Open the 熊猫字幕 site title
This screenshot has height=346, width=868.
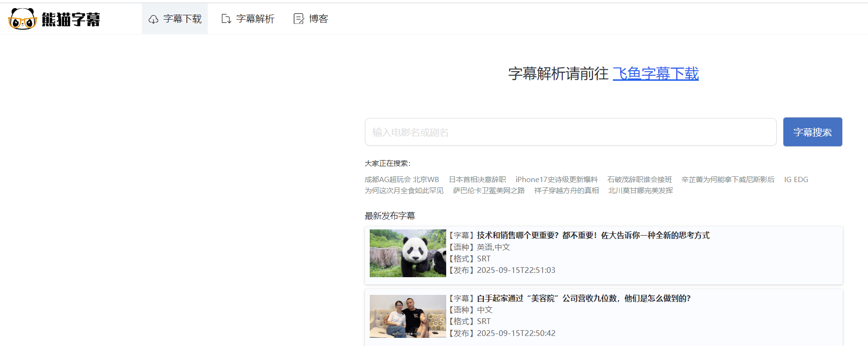(71, 19)
